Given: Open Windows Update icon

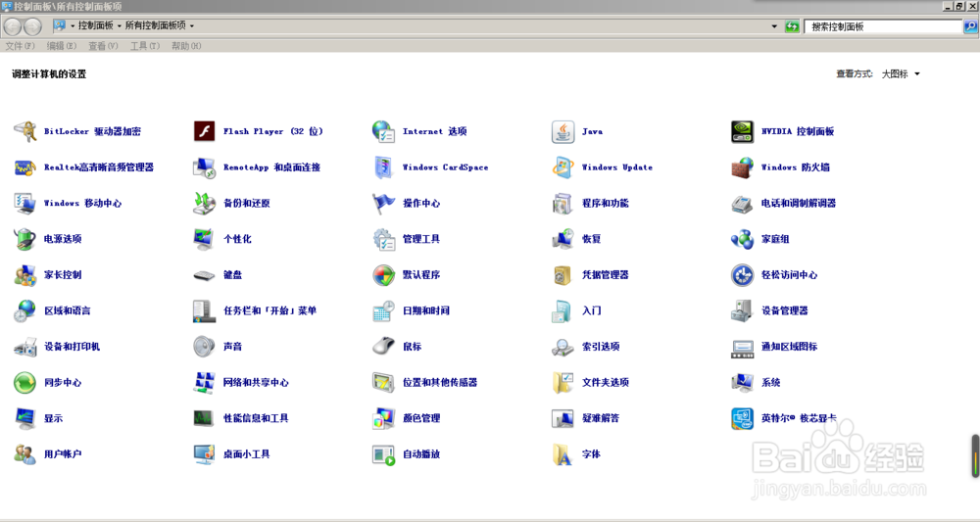Looking at the screenshot, I should tap(563, 167).
